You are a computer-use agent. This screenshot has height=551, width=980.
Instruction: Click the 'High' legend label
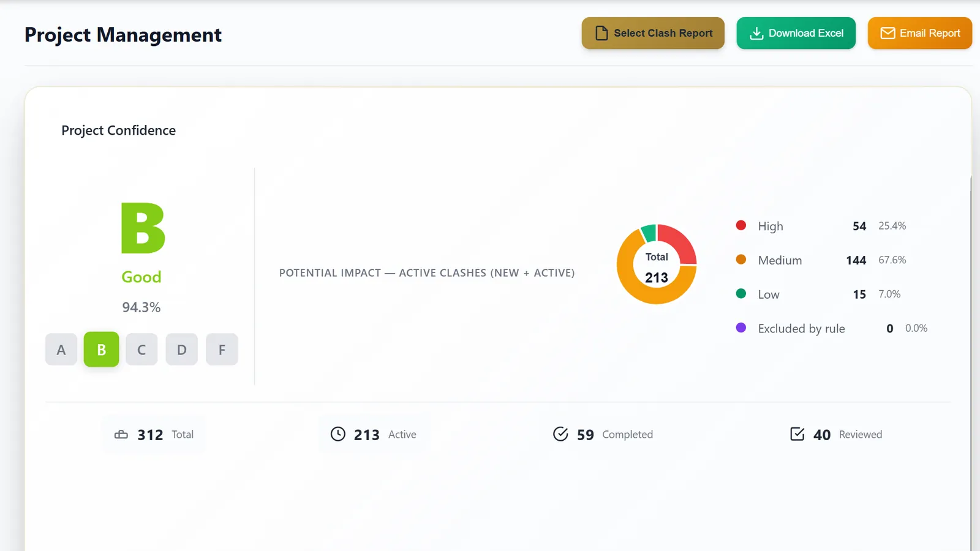pos(771,226)
